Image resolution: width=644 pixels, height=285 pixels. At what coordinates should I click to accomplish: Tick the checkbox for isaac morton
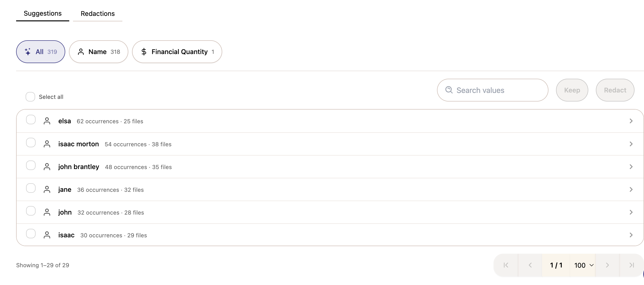(x=31, y=142)
